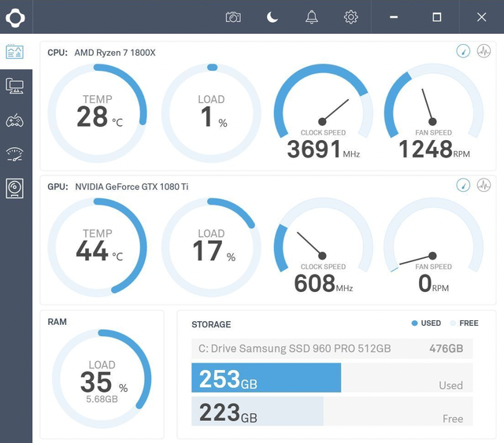Open the sidebar tab with the fan/case icon
This screenshot has height=443, width=504.
point(16,187)
